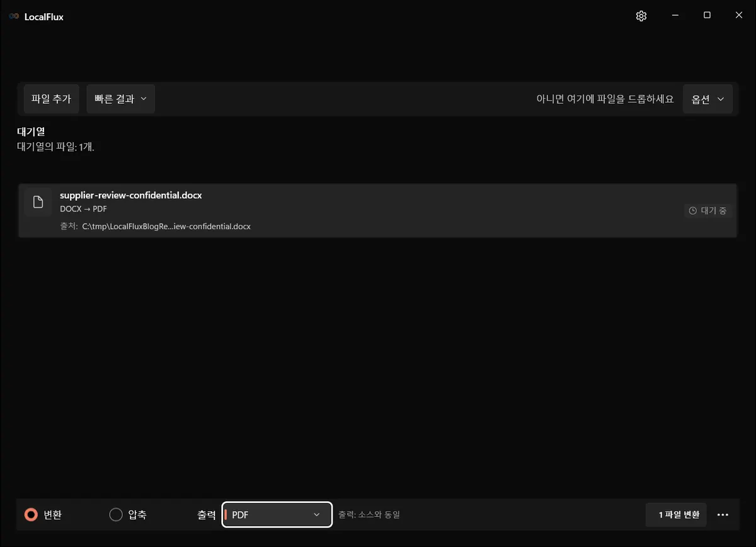Click the 출력 label next to format dropdown

(206, 515)
